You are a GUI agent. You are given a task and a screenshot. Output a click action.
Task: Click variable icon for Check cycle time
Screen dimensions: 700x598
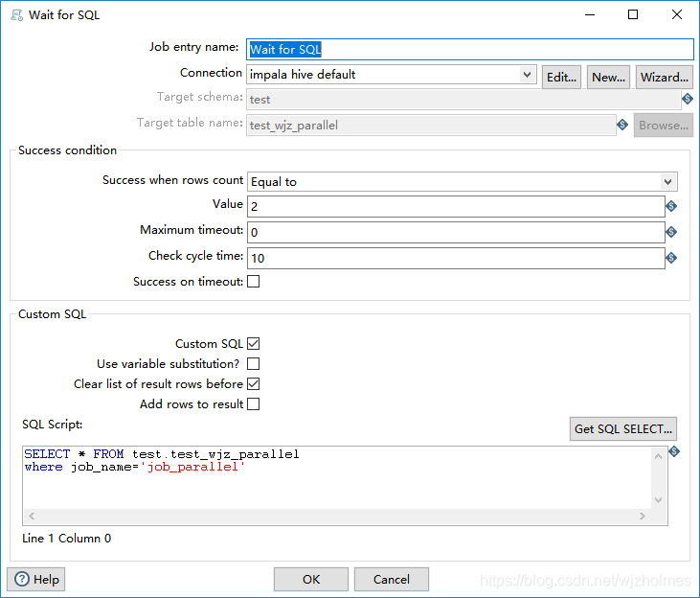pyautogui.click(x=671, y=258)
